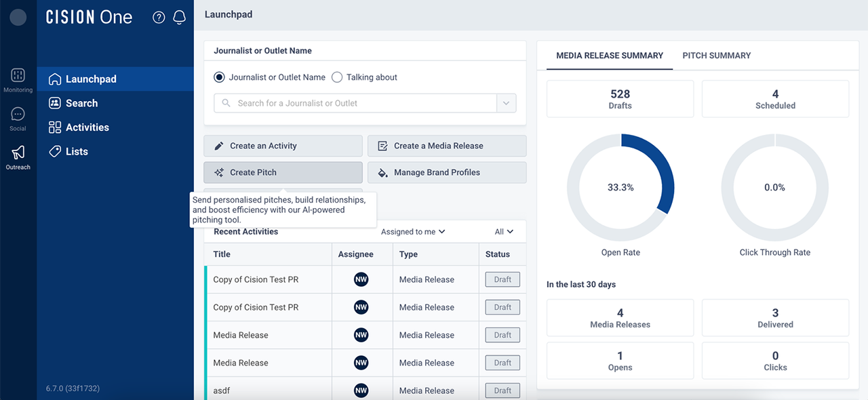This screenshot has height=400, width=868.
Task: Open the All status filter dropdown
Action: click(504, 232)
